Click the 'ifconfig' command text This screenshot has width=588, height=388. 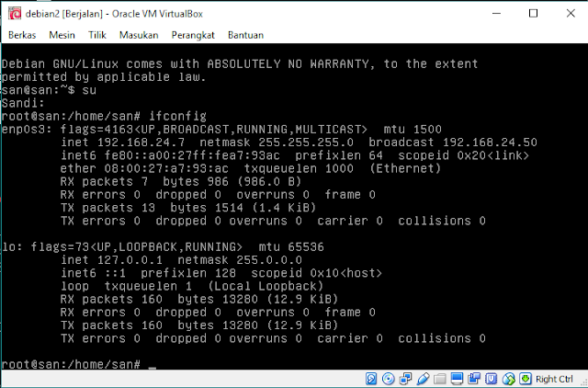177,117
